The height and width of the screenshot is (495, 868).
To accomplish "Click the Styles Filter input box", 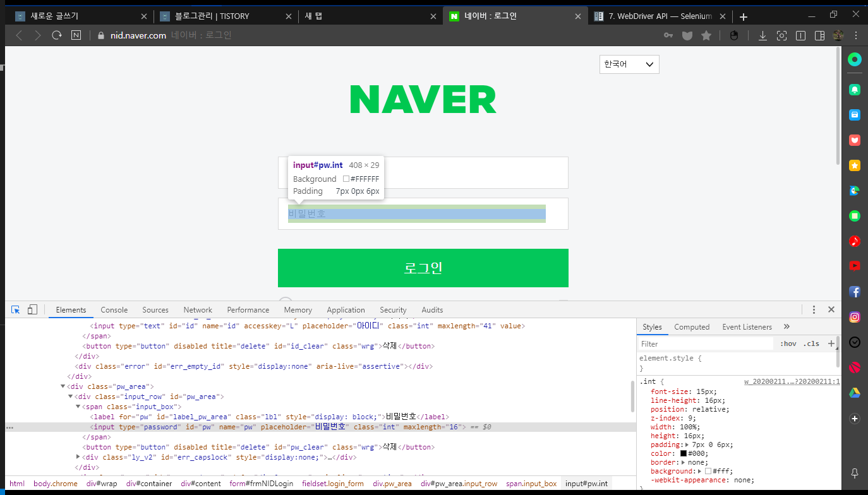I will (x=706, y=344).
